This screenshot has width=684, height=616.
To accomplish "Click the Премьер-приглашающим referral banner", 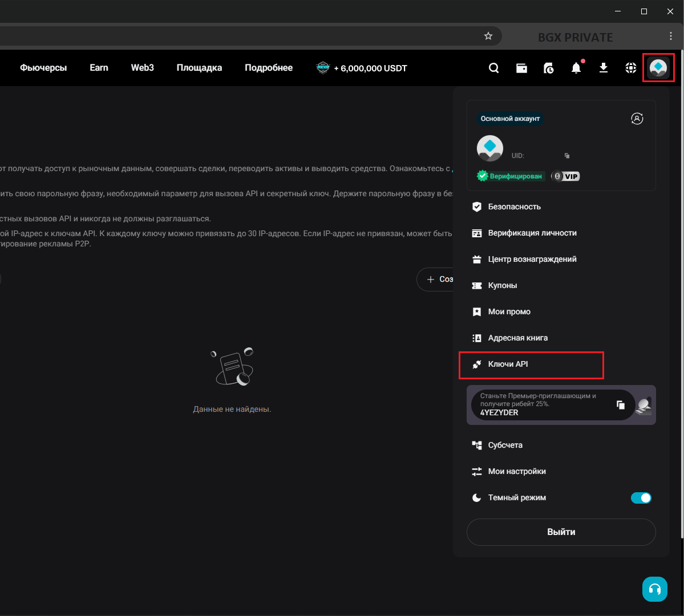I will (561, 405).
